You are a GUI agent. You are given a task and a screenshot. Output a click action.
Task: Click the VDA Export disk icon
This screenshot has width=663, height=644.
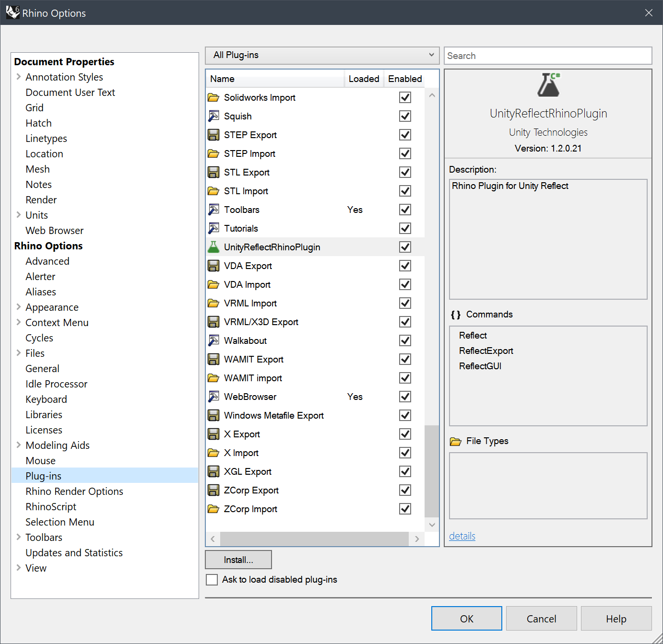[213, 266]
